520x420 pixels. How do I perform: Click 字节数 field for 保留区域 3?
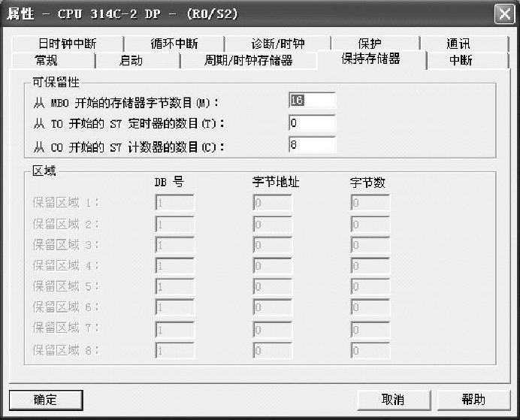point(370,245)
